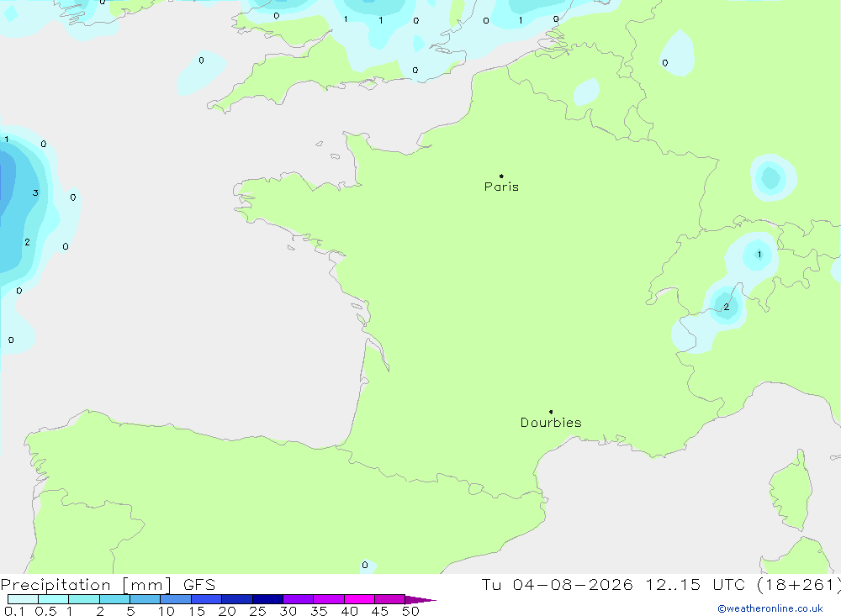
Task: Pick the 35–40 mm legend swatch
Action: tap(329, 599)
